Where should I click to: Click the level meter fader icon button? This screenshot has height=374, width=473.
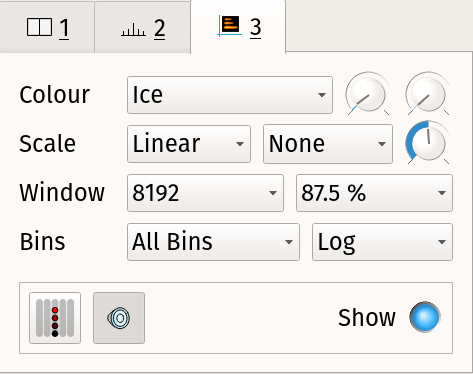click(x=55, y=318)
